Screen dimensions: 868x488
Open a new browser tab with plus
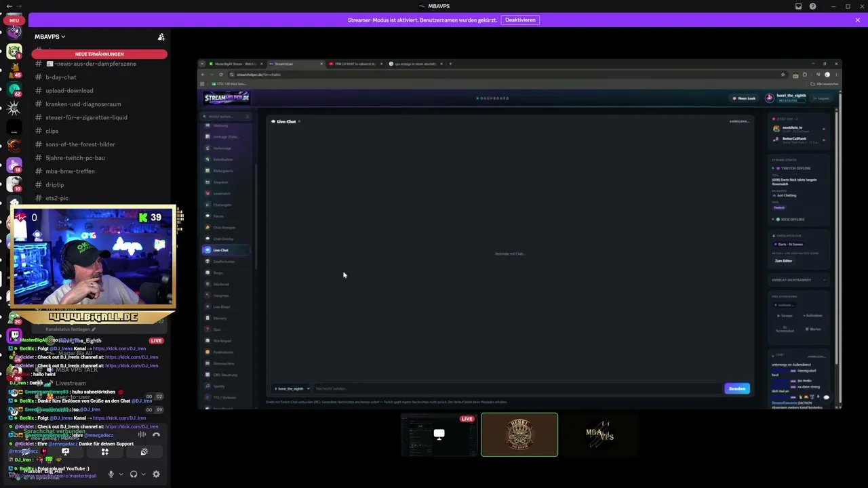(x=451, y=64)
